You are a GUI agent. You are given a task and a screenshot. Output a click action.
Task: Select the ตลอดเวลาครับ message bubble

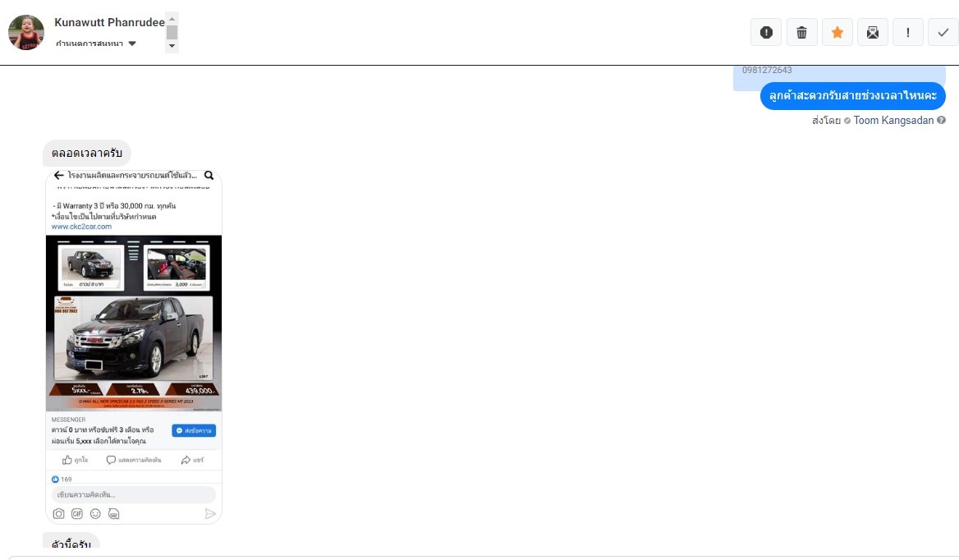pos(87,153)
